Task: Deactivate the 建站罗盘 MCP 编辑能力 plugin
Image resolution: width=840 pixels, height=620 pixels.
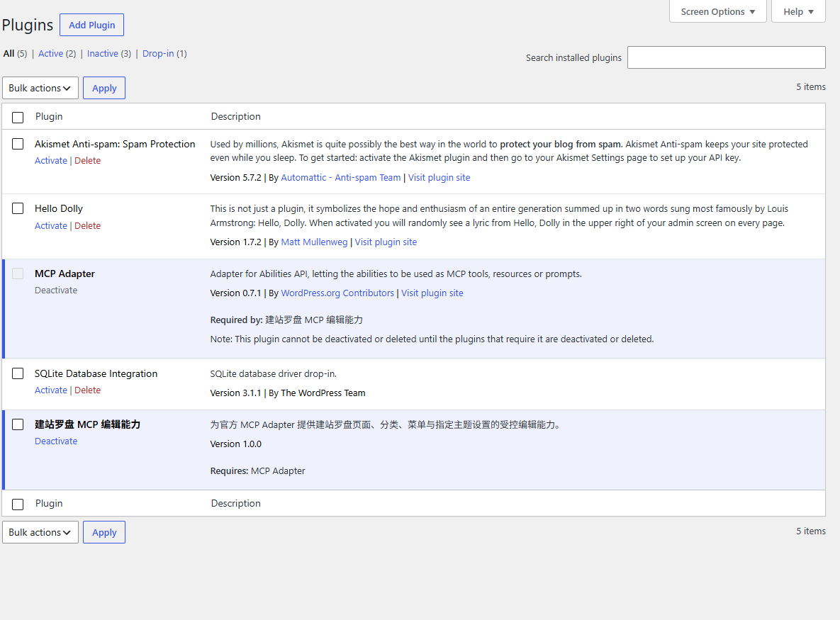Action: point(56,441)
